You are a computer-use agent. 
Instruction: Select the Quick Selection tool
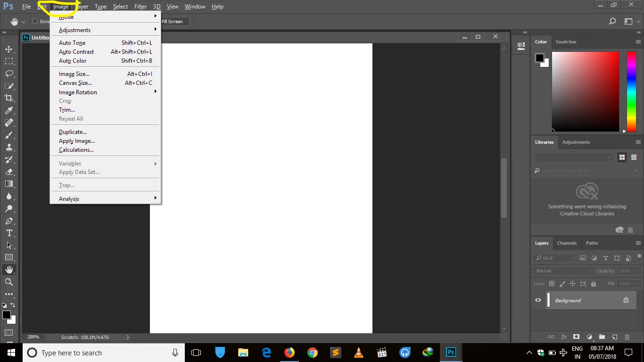click(x=9, y=86)
